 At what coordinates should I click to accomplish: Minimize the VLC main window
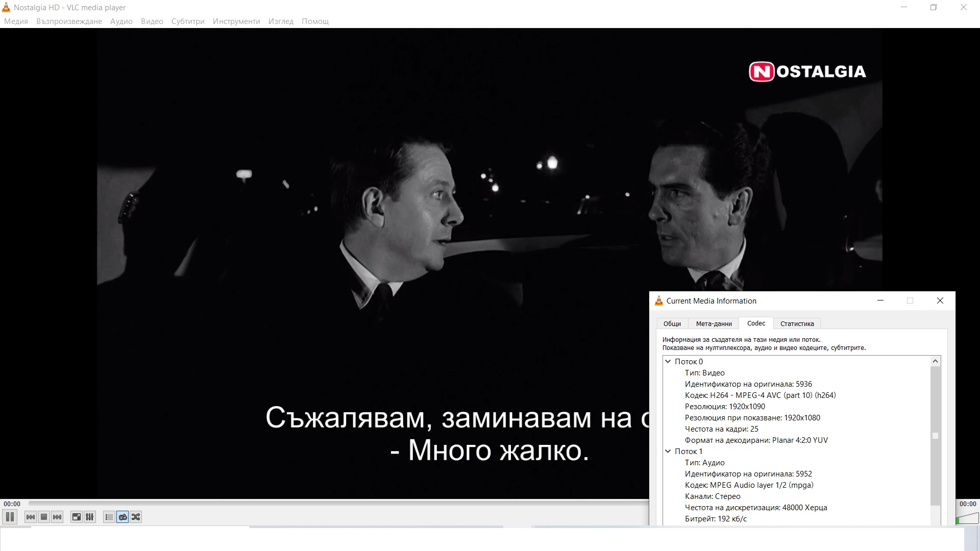tap(904, 8)
